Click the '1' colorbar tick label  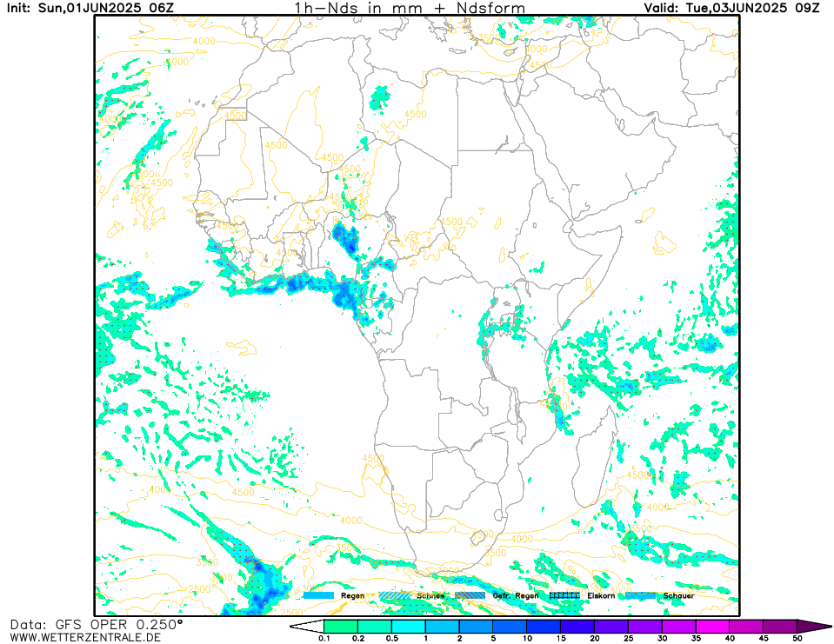click(x=425, y=639)
